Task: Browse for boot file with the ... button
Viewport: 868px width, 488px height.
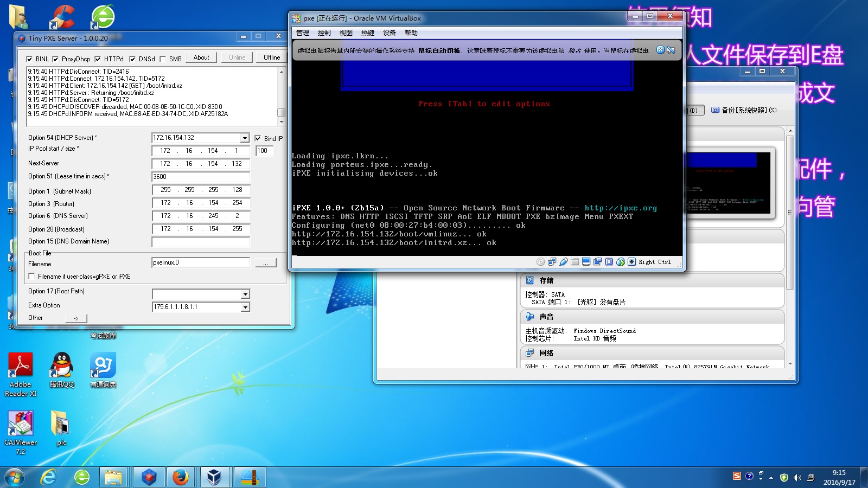Action: [x=265, y=263]
